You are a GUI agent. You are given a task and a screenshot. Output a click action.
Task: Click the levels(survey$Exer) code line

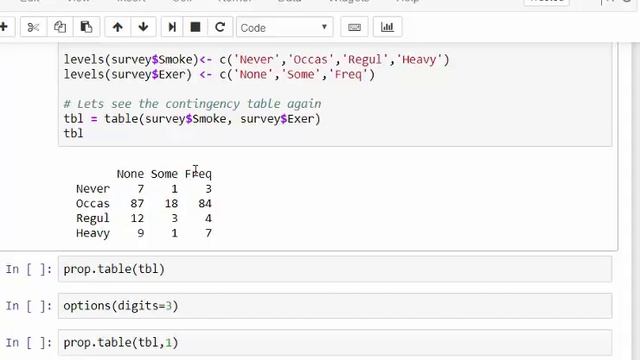[219, 75]
